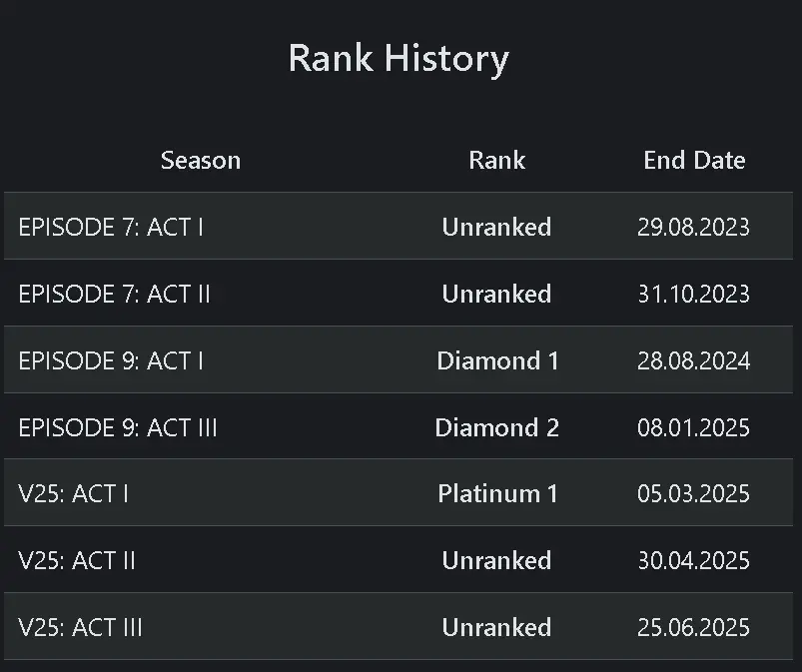Click the 29.08.2023 end date
802x672 pixels.
pos(693,227)
